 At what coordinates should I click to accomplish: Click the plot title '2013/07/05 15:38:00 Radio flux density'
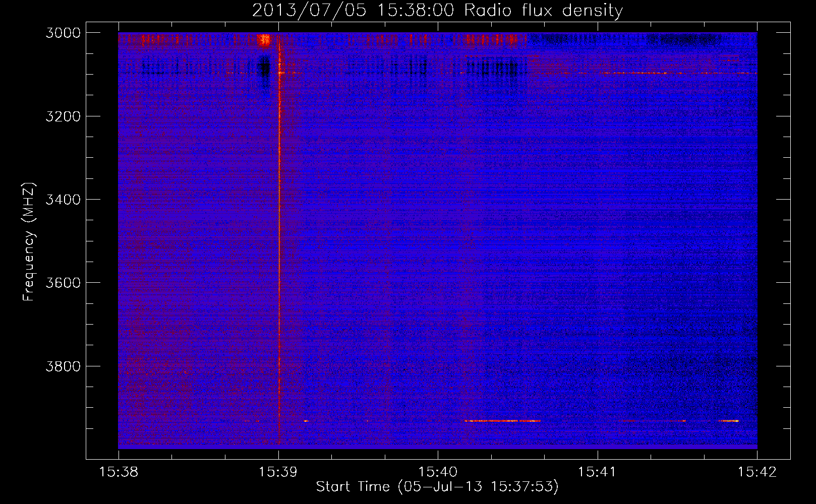click(437, 10)
